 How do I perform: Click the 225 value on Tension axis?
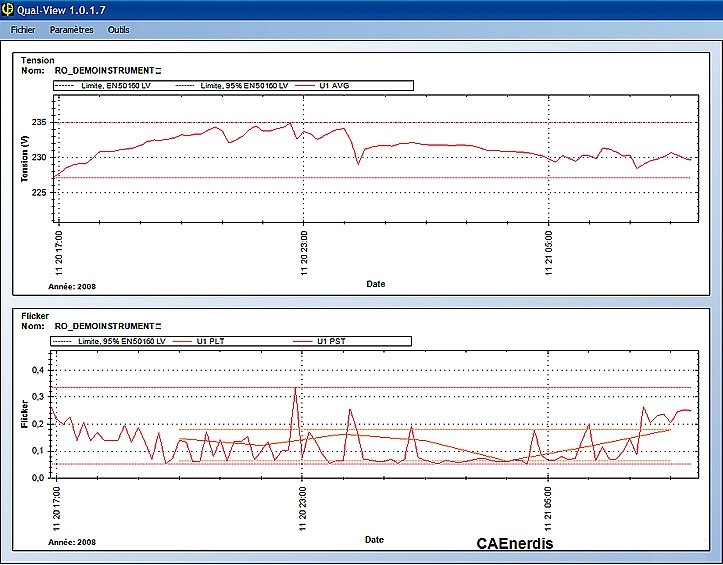click(x=39, y=193)
